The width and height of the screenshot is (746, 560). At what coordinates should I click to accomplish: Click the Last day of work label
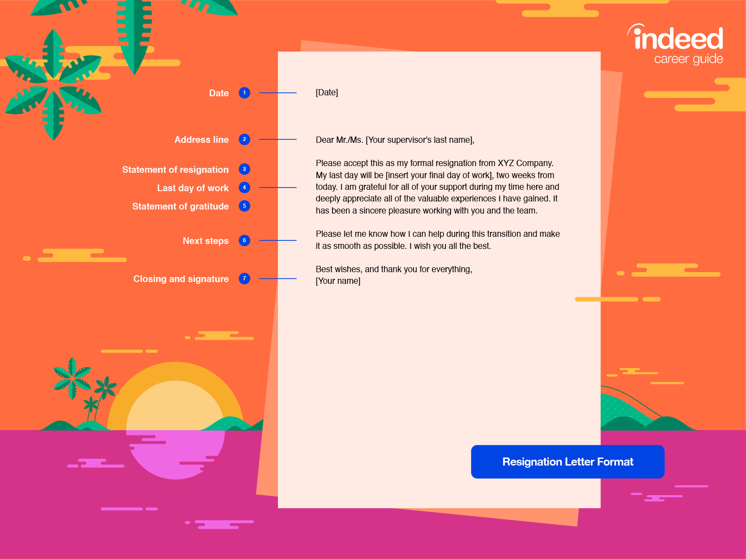193,188
